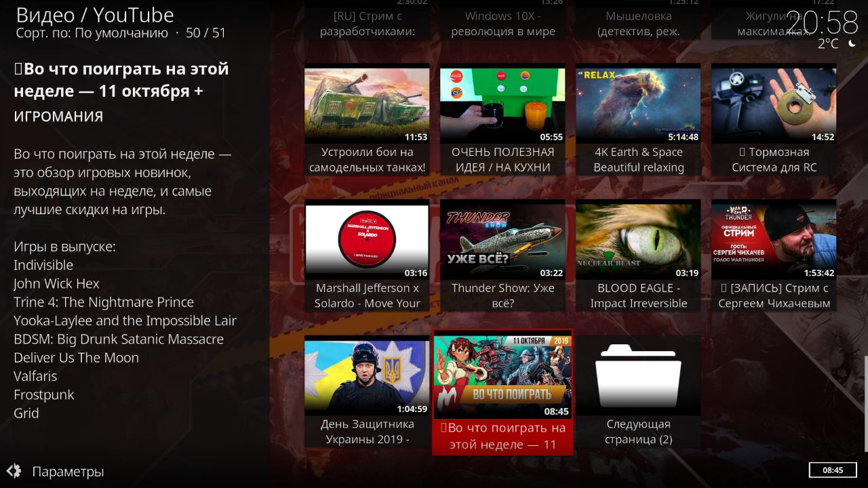
Task: Click the 08:45 duration box at bottom right
Action: tap(833, 470)
